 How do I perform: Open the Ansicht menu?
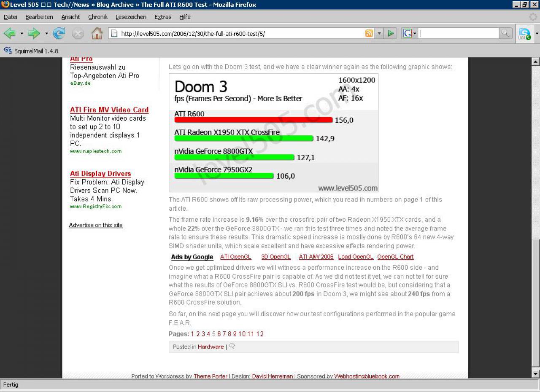[70, 17]
